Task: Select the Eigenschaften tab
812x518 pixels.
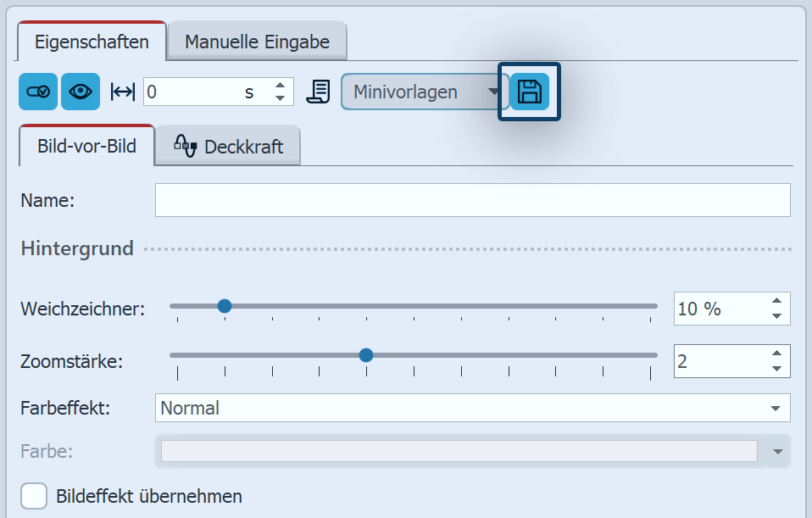Action: click(x=92, y=42)
